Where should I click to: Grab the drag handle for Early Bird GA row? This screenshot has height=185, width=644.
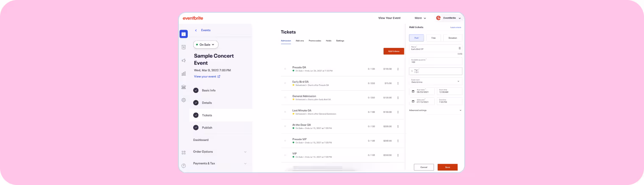click(285, 83)
